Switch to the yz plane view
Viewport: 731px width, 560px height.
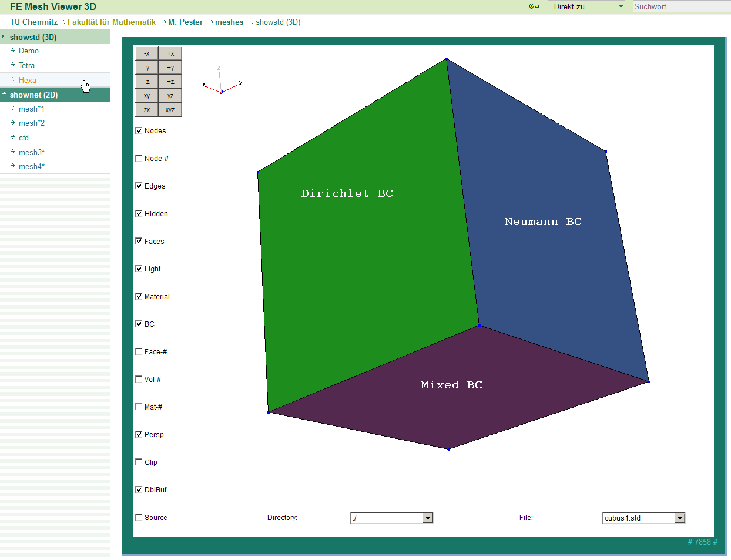(x=170, y=96)
